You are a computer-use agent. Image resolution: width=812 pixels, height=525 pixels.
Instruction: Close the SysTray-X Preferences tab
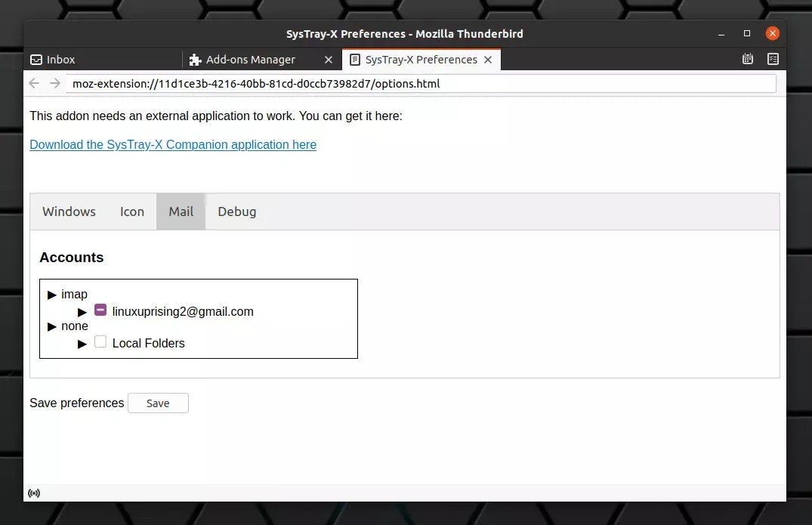coord(488,60)
